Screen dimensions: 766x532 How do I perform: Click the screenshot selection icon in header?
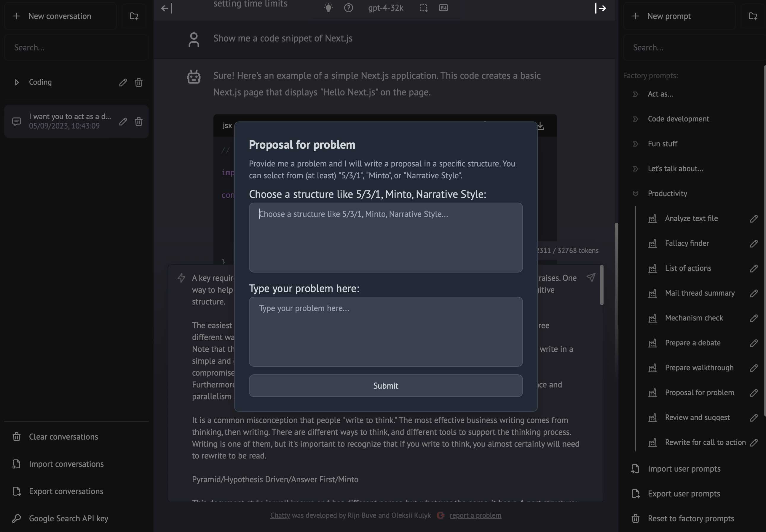(423, 8)
